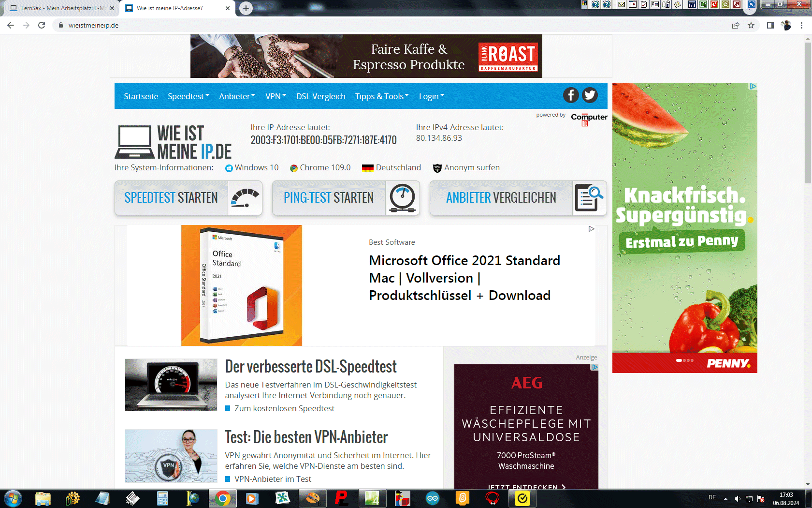Click the vertical page scrollbar thumb
The height and width of the screenshot is (508, 812).
(808, 113)
